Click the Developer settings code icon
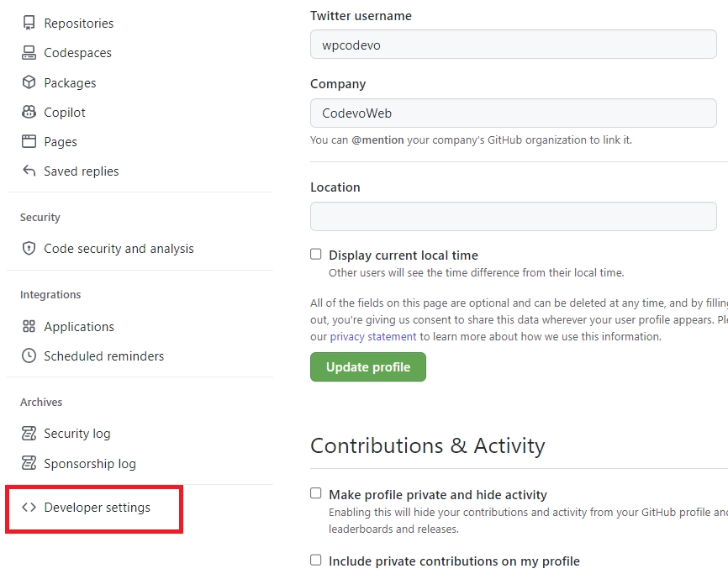The image size is (728, 574). [x=29, y=508]
